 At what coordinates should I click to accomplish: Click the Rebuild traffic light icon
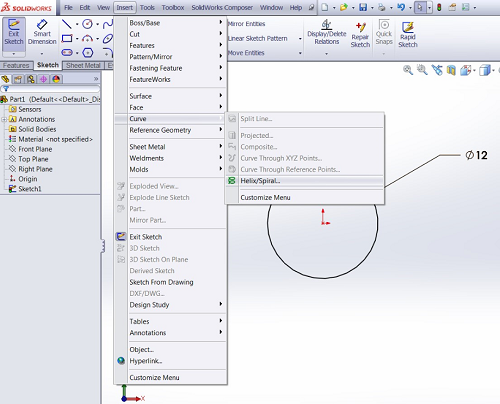tap(439, 7)
